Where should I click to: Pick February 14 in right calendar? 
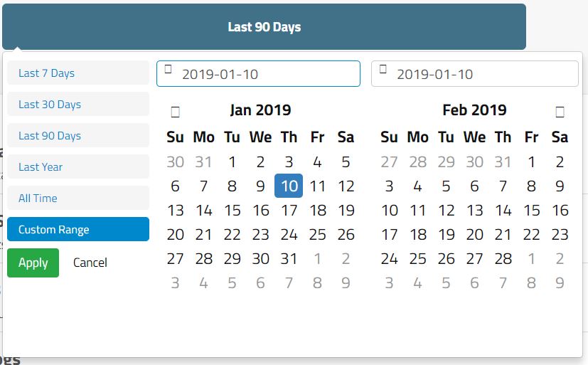(x=503, y=211)
